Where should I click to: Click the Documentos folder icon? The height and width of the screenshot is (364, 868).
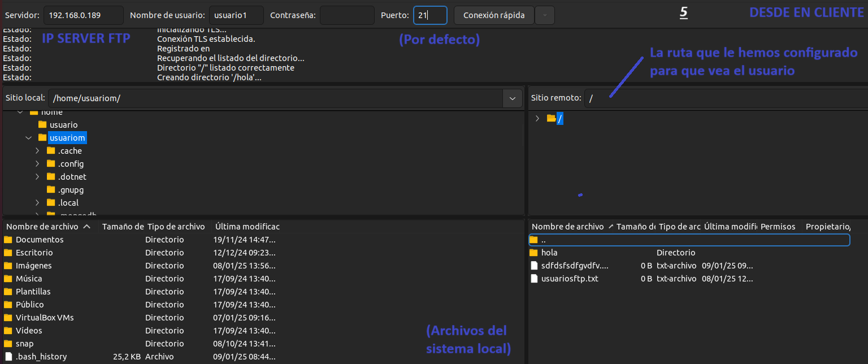8,240
